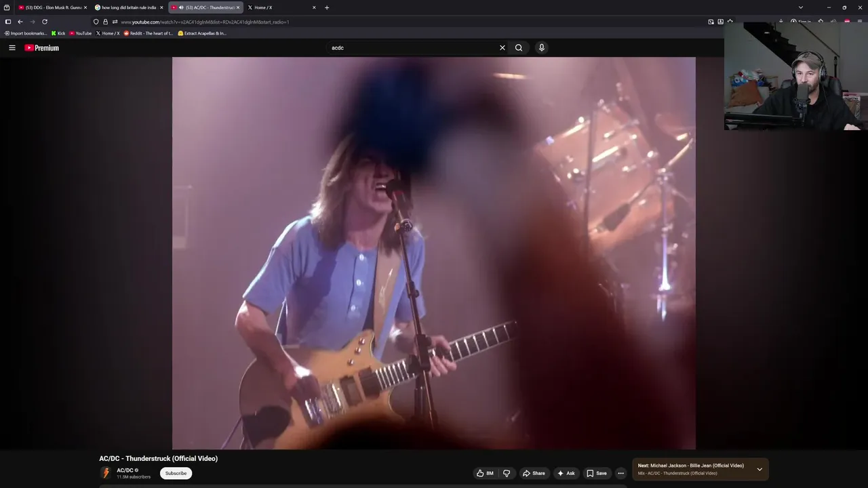Open YouTube bookmark
The height and width of the screenshot is (488, 868).
coord(81,33)
